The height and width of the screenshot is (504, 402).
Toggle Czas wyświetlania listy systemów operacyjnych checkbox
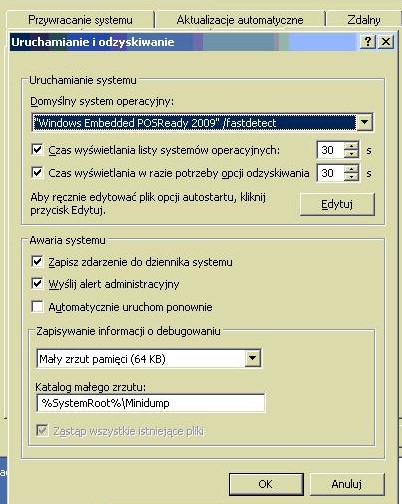coord(37,149)
